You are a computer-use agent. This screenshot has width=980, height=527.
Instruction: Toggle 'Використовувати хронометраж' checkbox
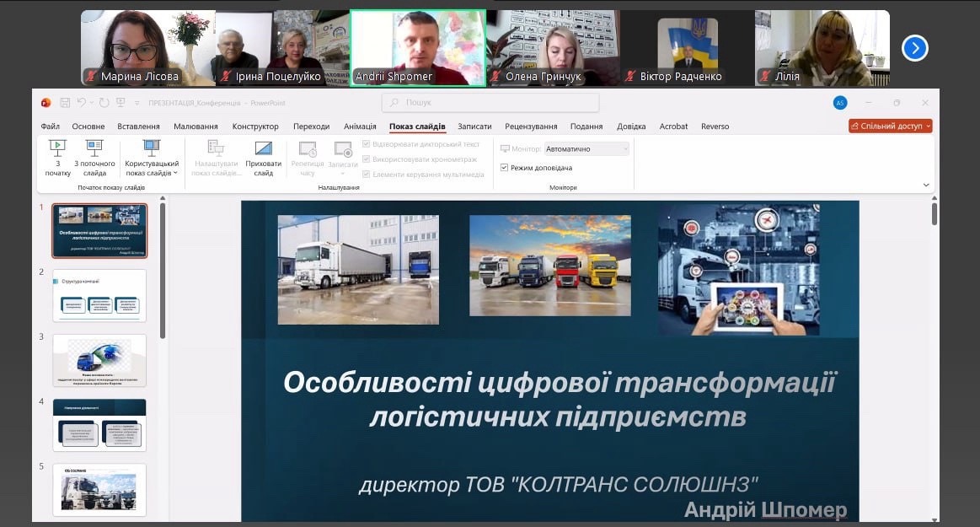pos(366,159)
